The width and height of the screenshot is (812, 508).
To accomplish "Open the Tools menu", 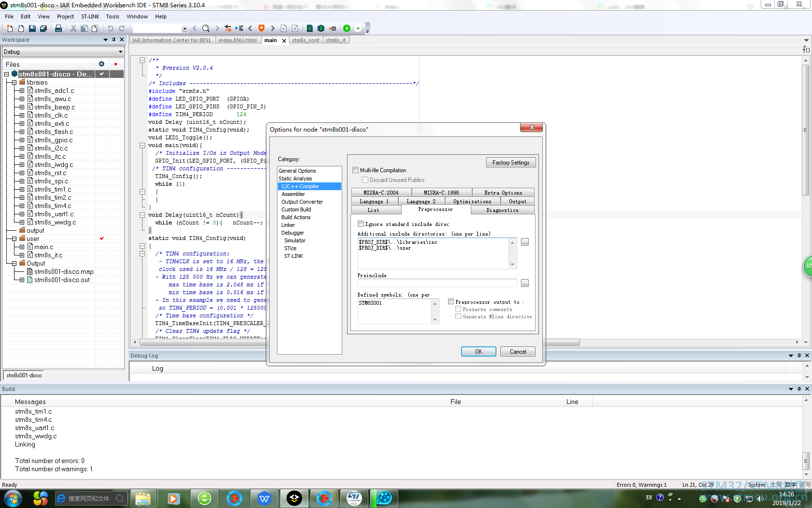I will (113, 16).
